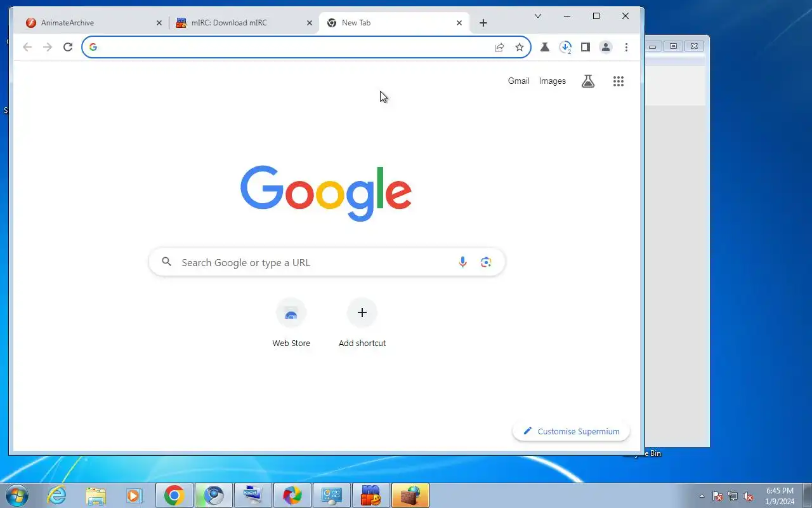The image size is (812, 508).
Task: Click the Google icon in address bar
Action: 93,47
